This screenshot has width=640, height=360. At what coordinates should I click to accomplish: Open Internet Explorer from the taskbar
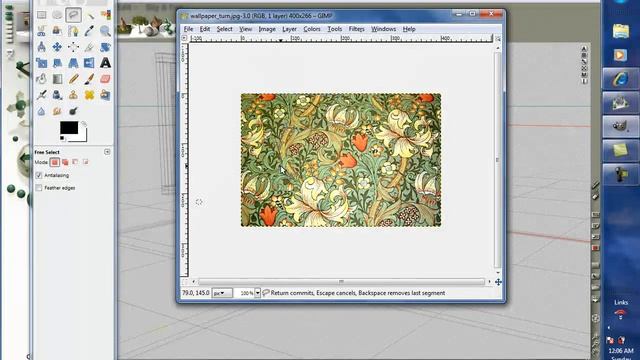pyautogui.click(x=620, y=78)
